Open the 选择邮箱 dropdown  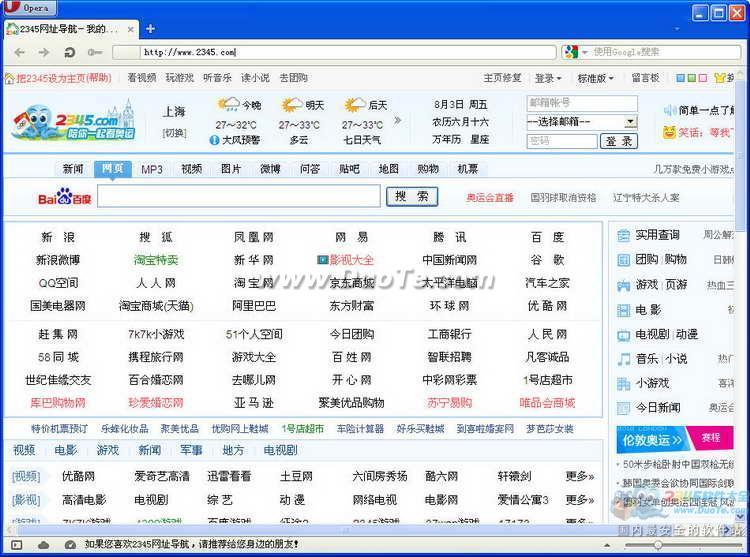pos(582,122)
